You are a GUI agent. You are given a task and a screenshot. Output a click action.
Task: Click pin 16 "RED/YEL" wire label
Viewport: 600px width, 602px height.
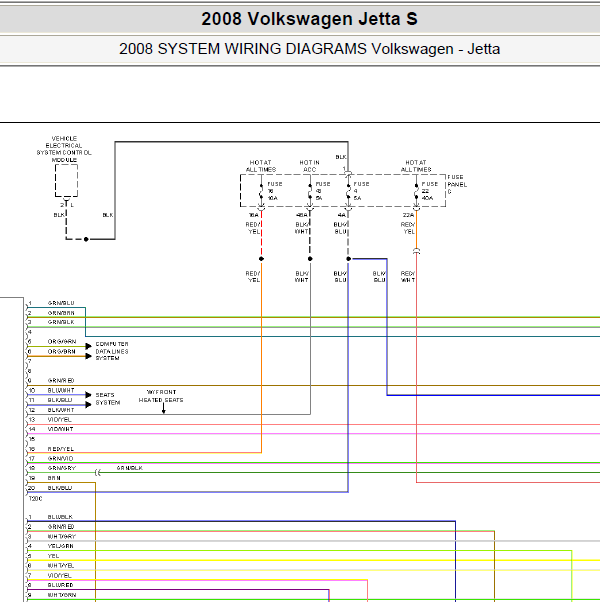coord(61,449)
